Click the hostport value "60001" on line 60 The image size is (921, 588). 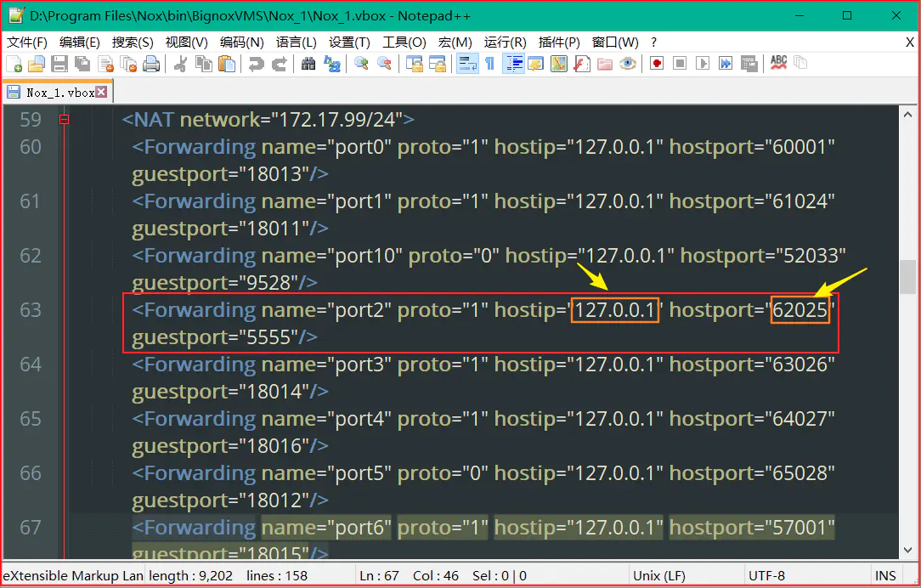pos(800,147)
